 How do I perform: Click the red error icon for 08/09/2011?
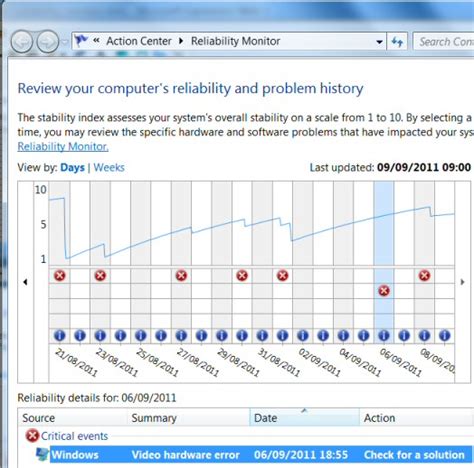[424, 276]
